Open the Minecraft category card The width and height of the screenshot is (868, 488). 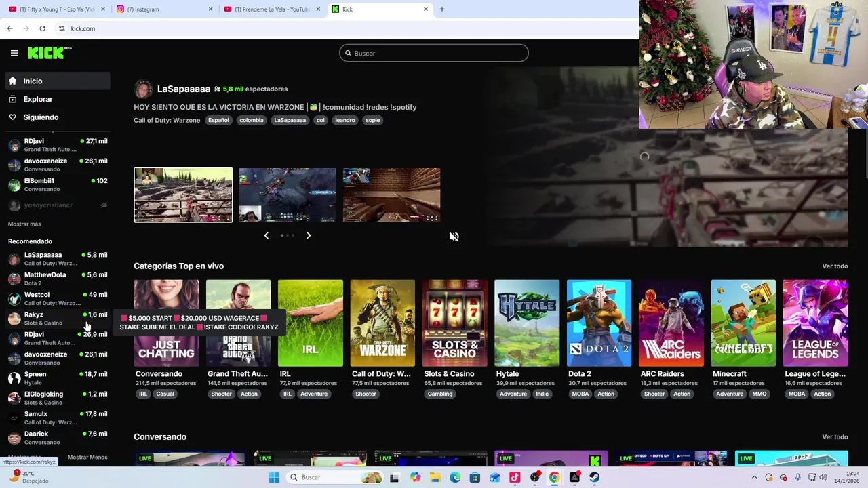point(743,323)
